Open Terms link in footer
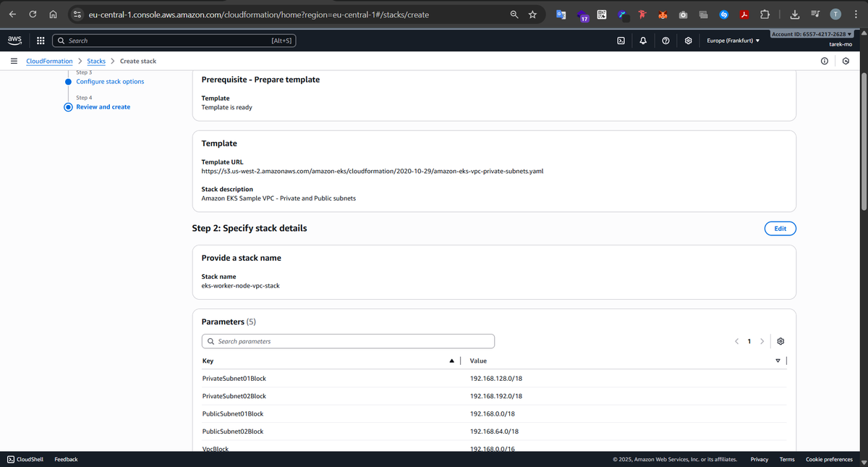This screenshot has height=467, width=868. point(787,459)
